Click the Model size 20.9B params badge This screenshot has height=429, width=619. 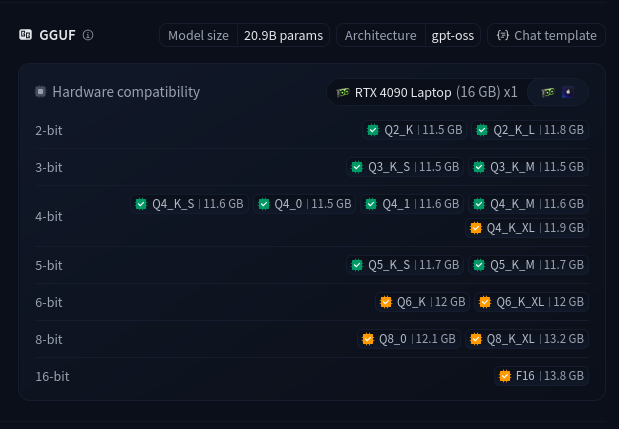tap(244, 35)
